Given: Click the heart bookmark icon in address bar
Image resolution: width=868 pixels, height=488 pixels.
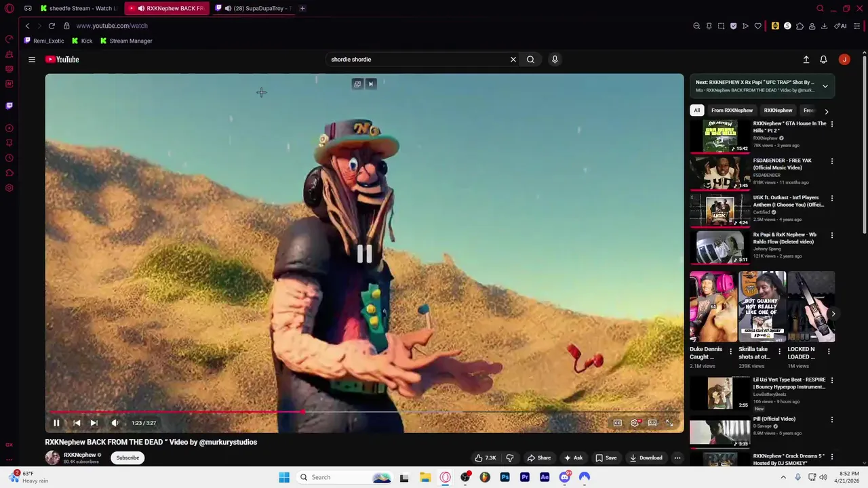Looking at the screenshot, I should 758,26.
